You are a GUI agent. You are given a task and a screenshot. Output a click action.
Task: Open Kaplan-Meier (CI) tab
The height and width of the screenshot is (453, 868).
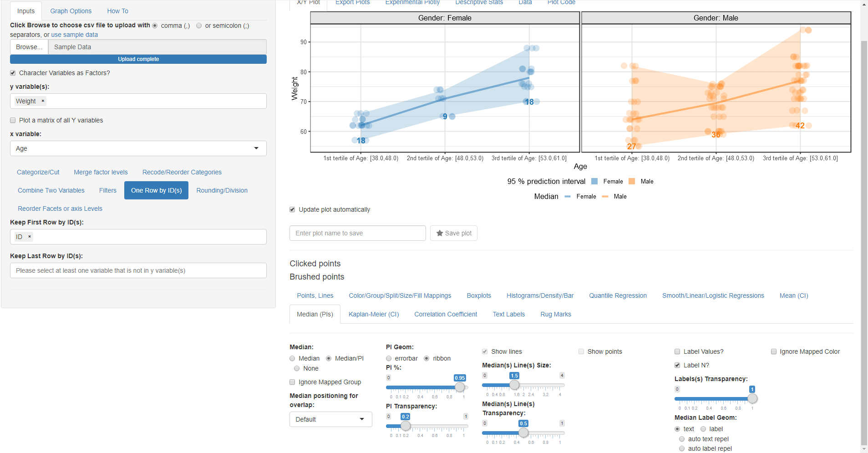click(374, 314)
